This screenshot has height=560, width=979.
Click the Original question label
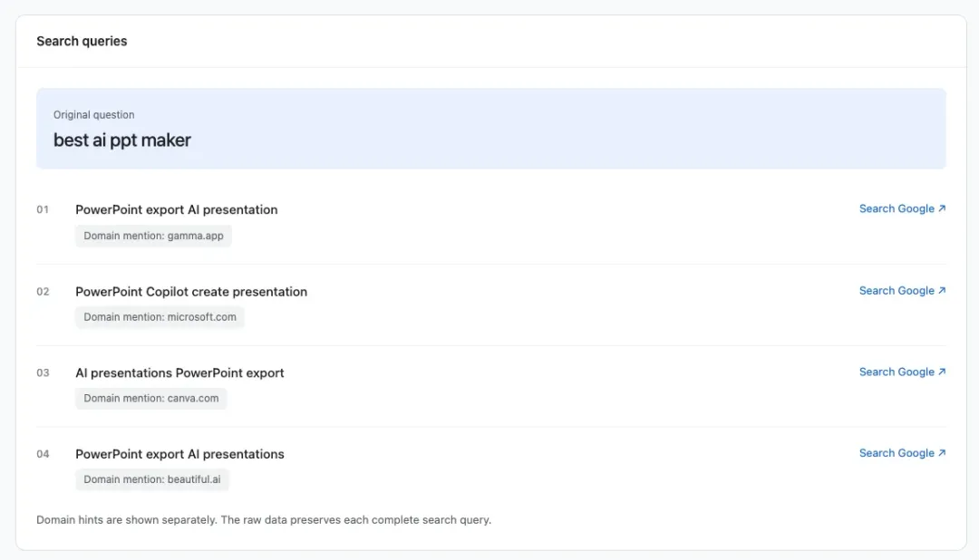pyautogui.click(x=93, y=115)
